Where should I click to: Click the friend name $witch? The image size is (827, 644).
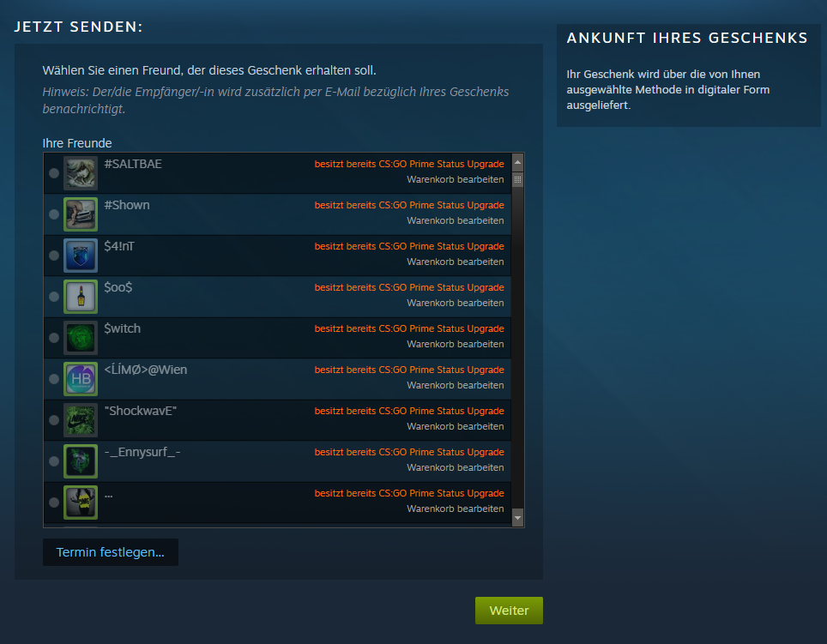pyautogui.click(x=123, y=328)
